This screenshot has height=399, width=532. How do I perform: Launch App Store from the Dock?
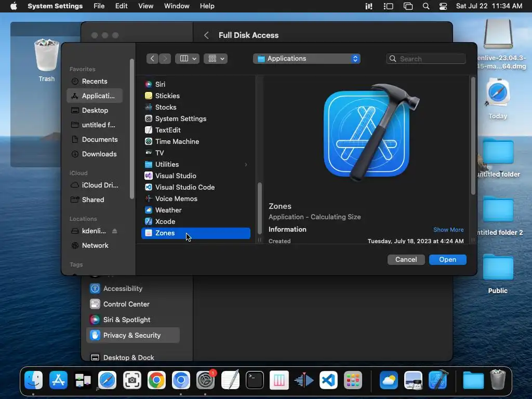click(x=58, y=380)
